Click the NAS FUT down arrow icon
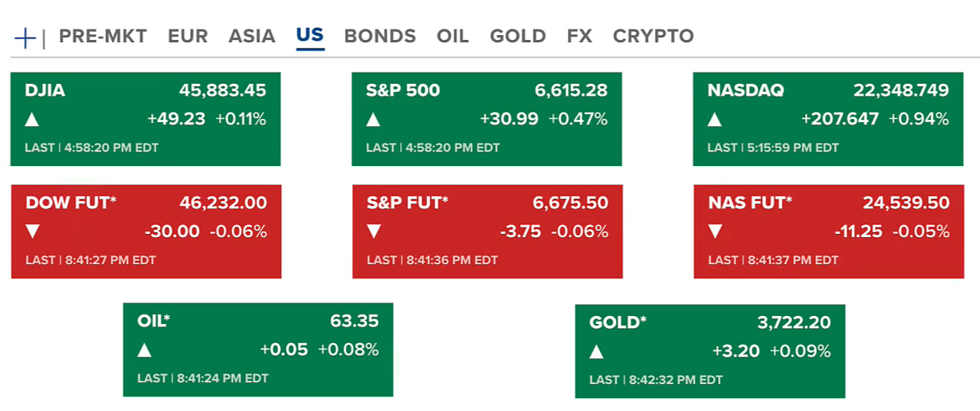Viewport: 980px width, 411px height. 716,232
